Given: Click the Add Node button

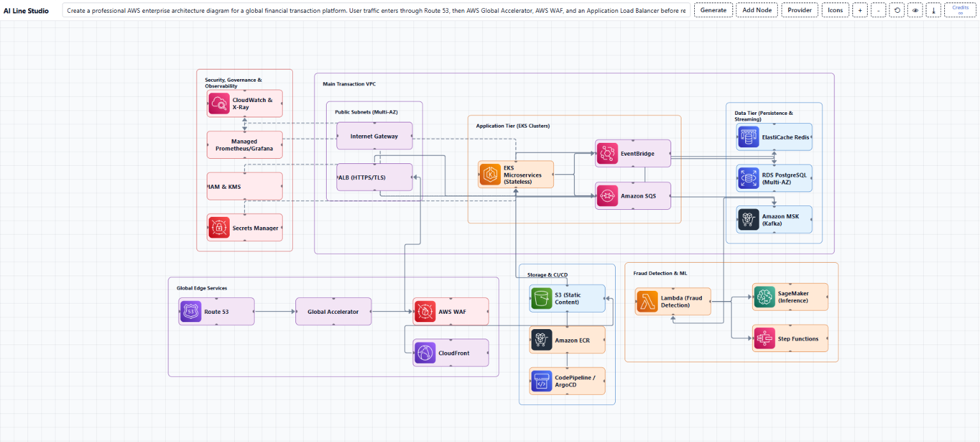Looking at the screenshot, I should tap(757, 10).
